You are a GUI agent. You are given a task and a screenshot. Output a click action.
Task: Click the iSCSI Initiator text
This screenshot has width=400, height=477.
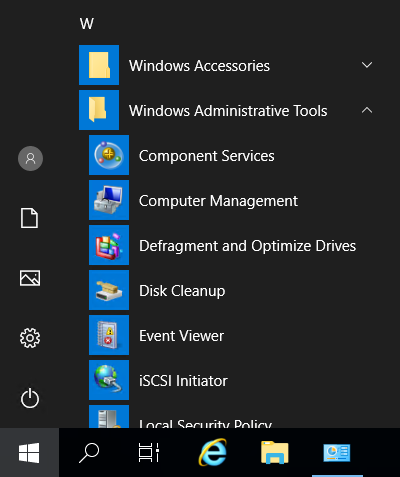(x=183, y=381)
